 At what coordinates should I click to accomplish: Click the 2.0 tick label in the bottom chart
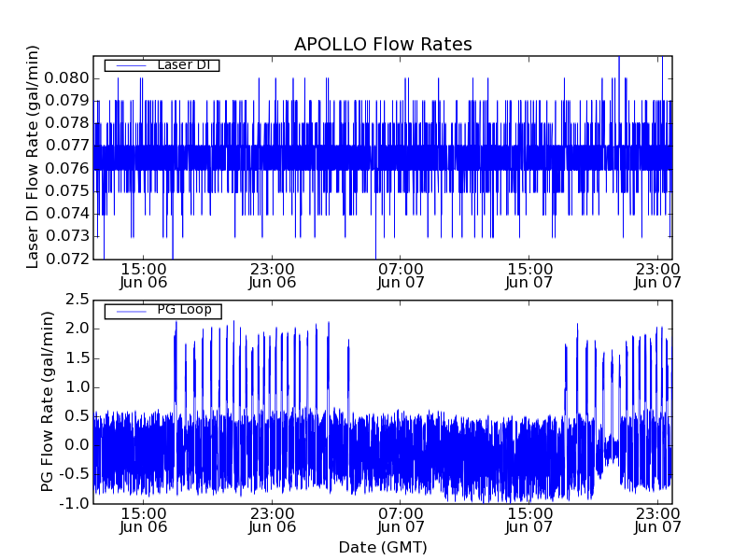pyautogui.click(x=78, y=329)
